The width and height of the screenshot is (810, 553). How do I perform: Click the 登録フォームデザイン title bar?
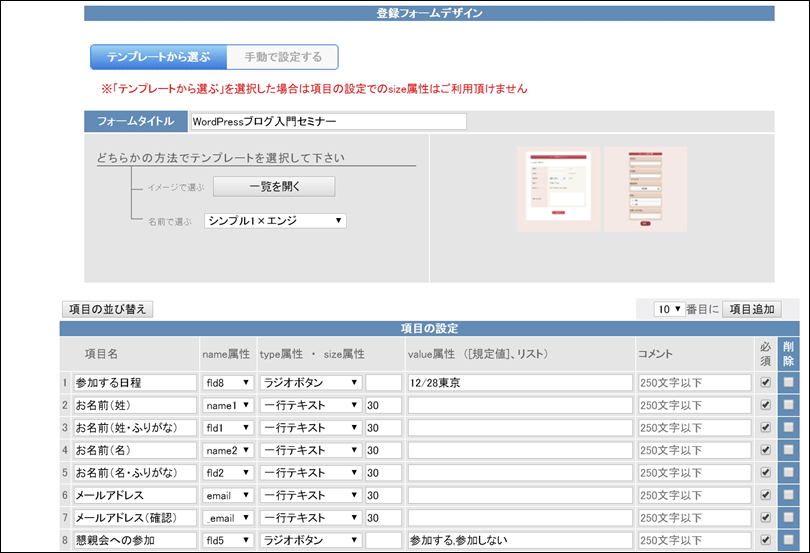(429, 13)
